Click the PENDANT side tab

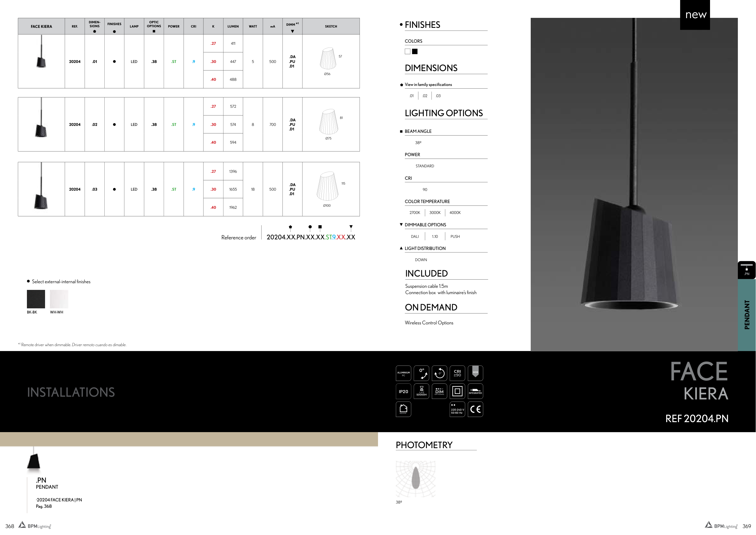[746, 315]
